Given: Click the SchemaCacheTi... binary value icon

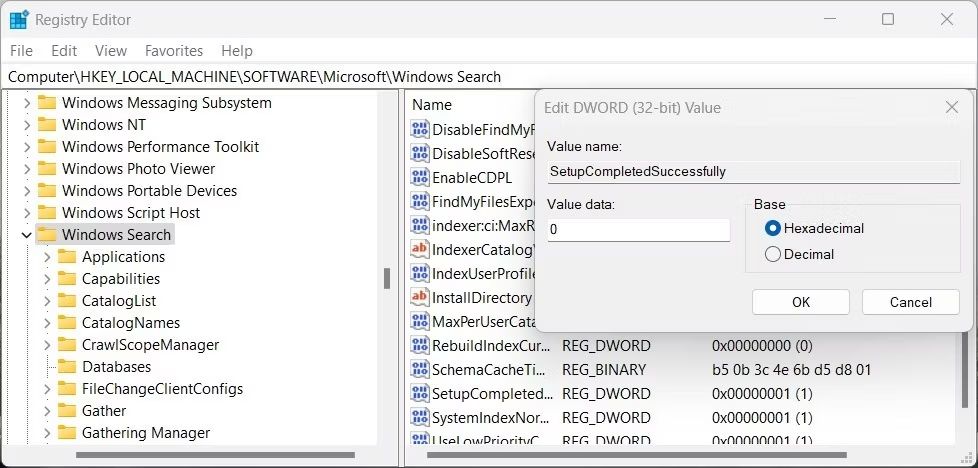Looking at the screenshot, I should [x=419, y=369].
